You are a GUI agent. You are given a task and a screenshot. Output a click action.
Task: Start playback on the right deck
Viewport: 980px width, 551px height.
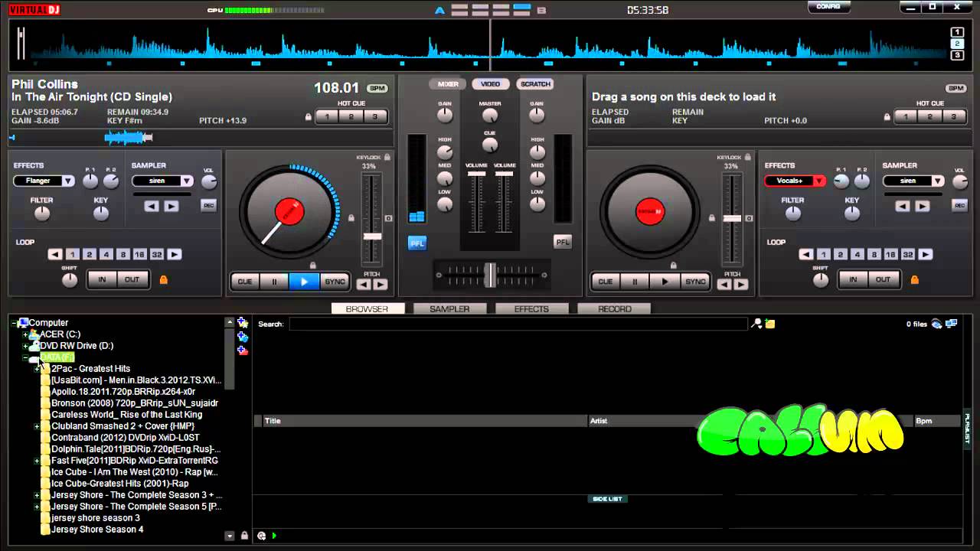click(665, 282)
